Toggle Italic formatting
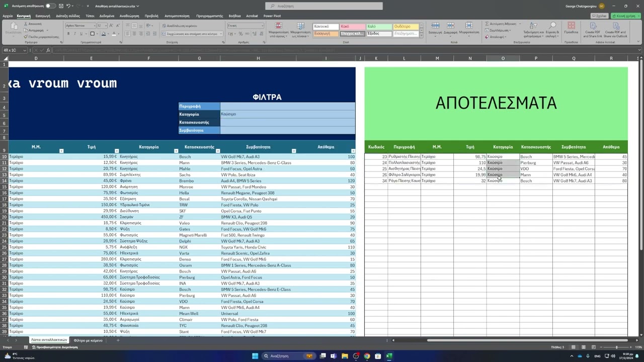This screenshot has height=362, width=644. (75, 34)
